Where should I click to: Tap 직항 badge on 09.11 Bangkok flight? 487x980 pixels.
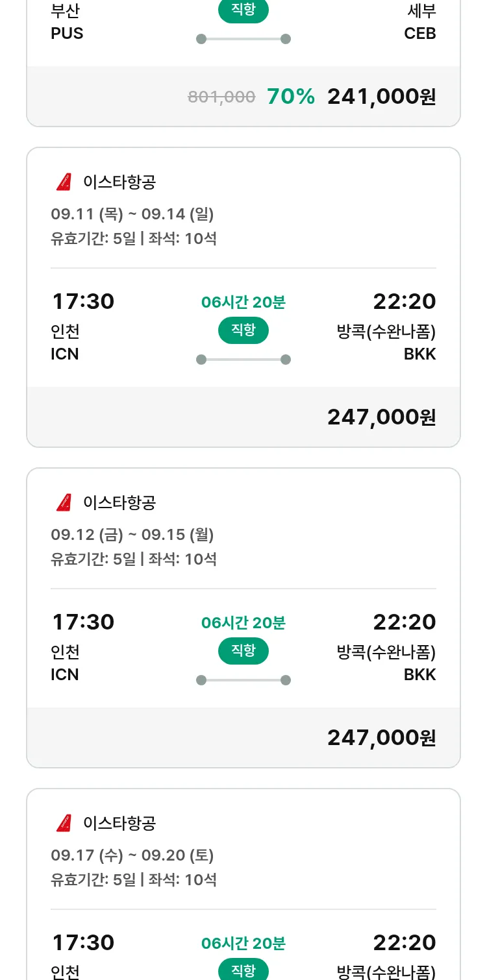click(243, 330)
